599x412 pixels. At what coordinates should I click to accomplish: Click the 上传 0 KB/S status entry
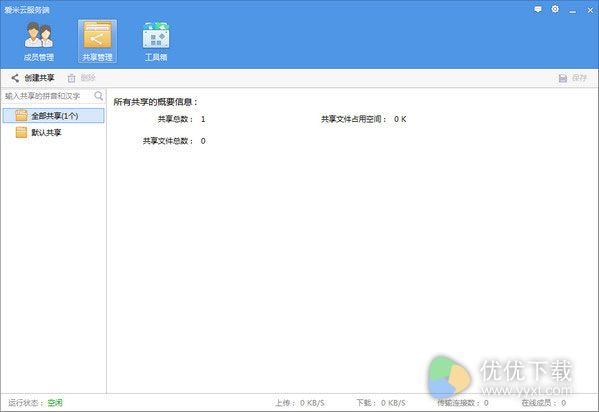click(300, 403)
